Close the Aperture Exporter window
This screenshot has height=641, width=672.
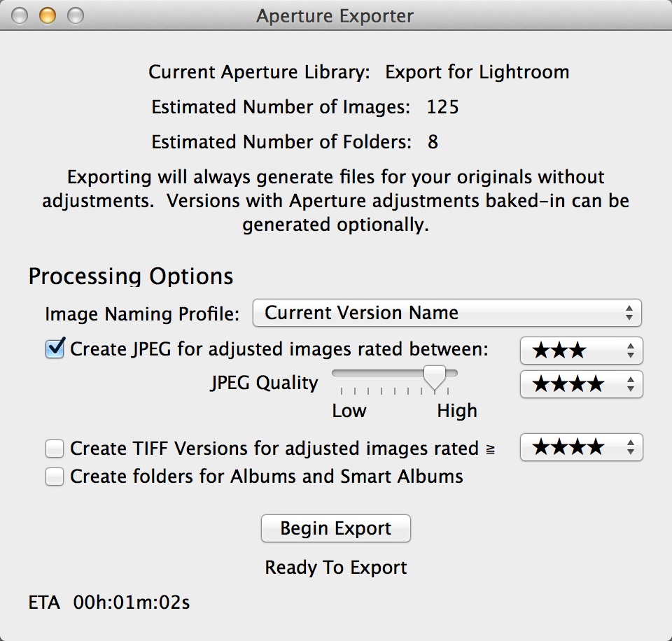[20, 15]
